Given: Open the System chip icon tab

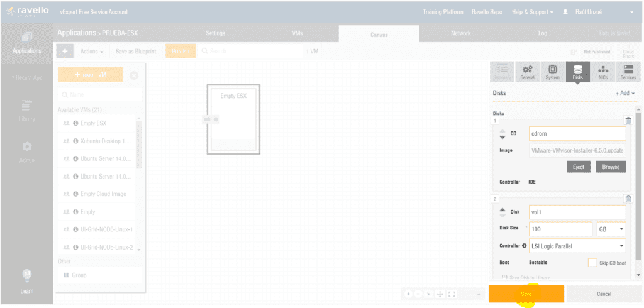Looking at the screenshot, I should tap(552, 72).
